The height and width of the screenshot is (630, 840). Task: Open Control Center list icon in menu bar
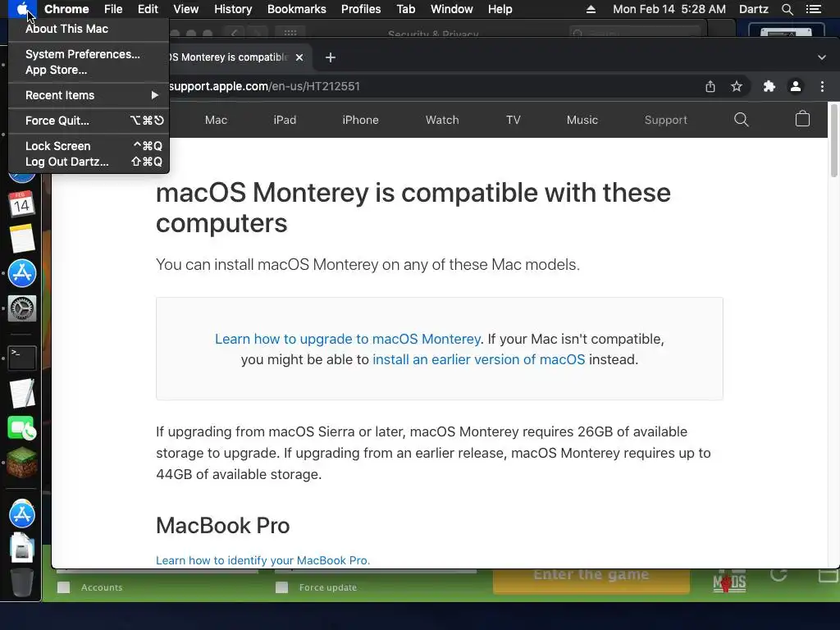pos(813,9)
